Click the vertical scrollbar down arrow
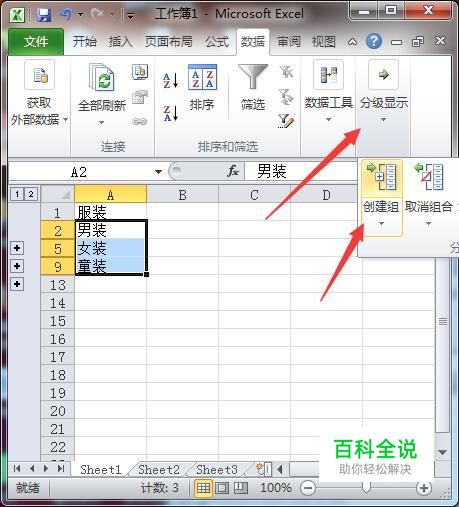This screenshot has height=507, width=459. coord(443,452)
